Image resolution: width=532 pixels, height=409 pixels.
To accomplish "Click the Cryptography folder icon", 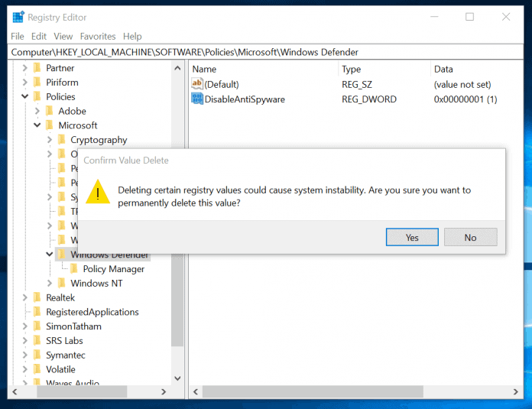I will (61, 139).
